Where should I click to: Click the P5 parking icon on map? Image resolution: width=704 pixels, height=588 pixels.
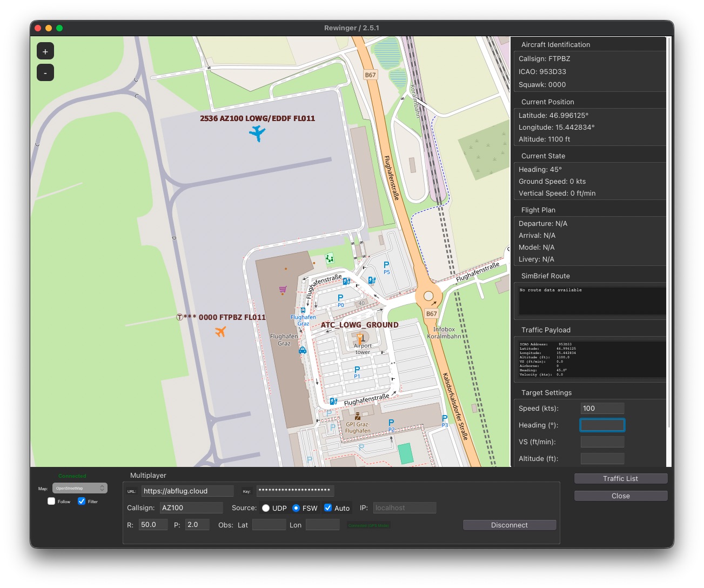point(386,266)
